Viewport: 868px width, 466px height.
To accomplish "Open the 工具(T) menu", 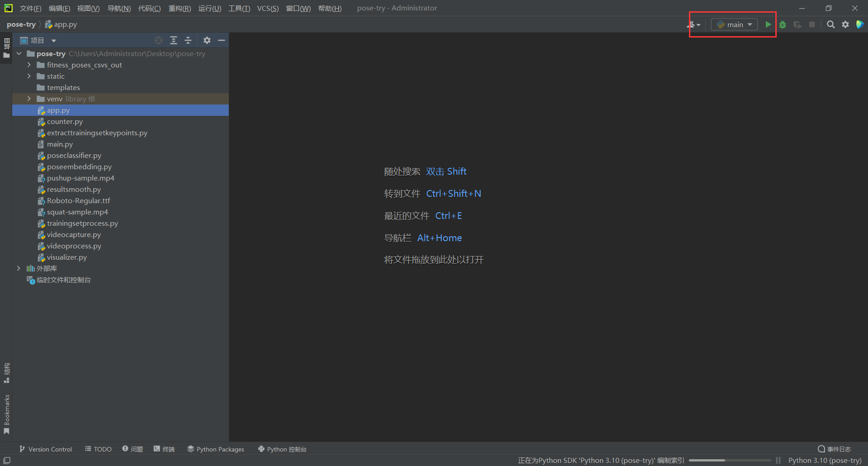I will (x=239, y=8).
